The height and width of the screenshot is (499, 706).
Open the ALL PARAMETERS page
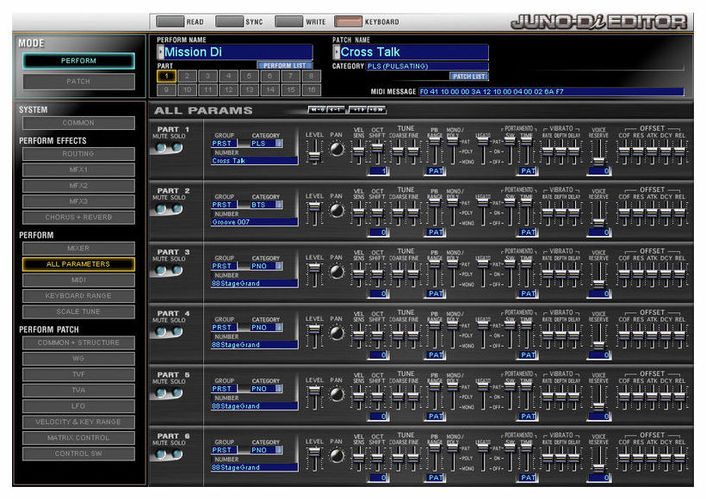[78, 264]
